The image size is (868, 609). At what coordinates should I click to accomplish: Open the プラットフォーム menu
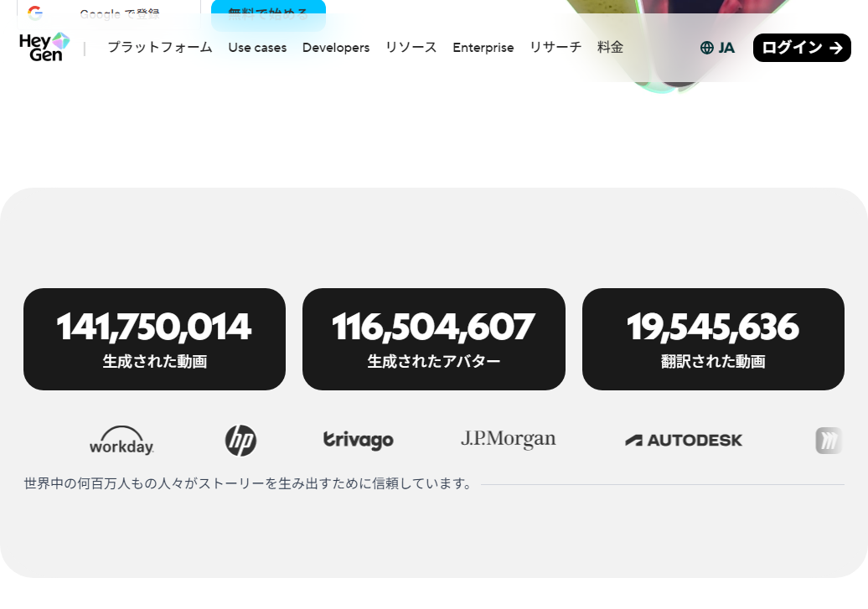point(160,48)
